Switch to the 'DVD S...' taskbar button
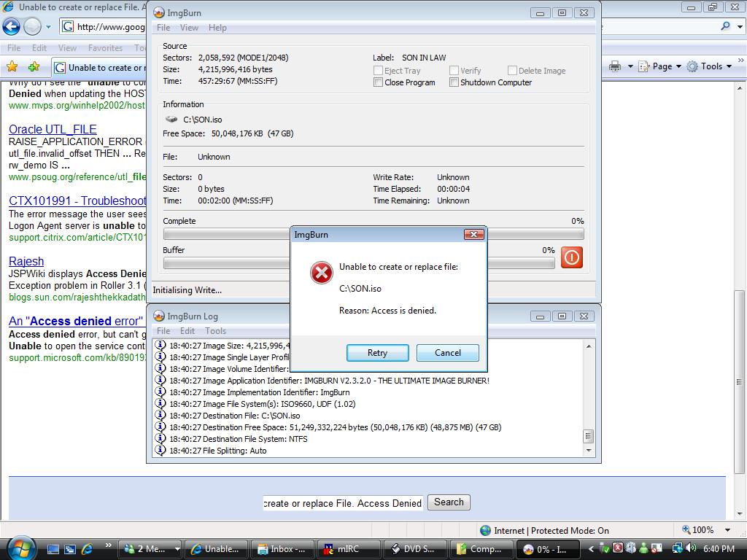The image size is (747, 560). point(414,549)
